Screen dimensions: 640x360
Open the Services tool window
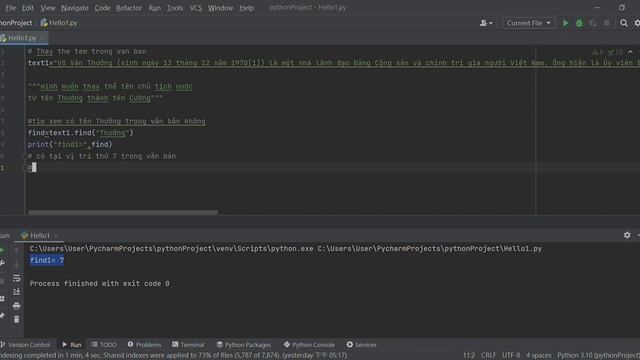[x=361, y=345]
